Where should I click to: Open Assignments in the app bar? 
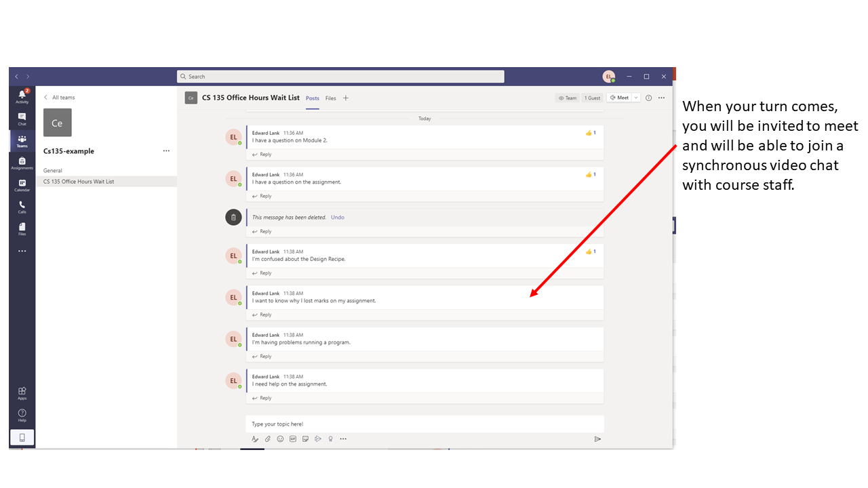[22, 163]
